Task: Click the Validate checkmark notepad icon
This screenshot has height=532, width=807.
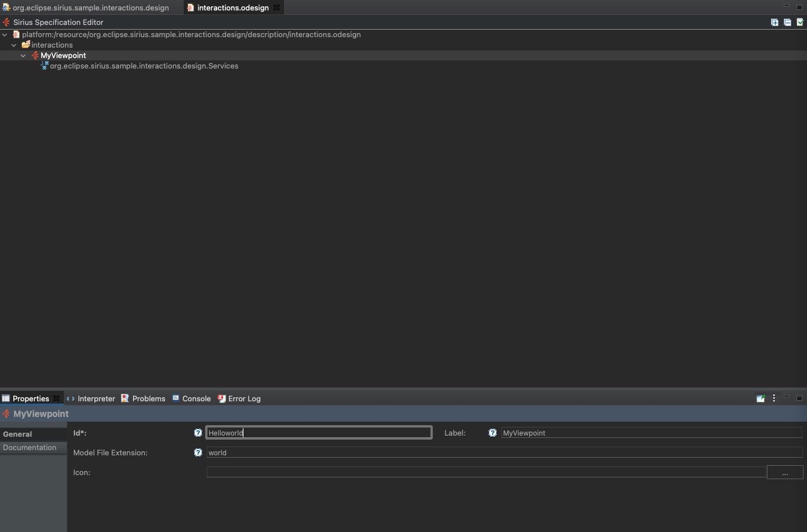Action: pyautogui.click(x=800, y=22)
